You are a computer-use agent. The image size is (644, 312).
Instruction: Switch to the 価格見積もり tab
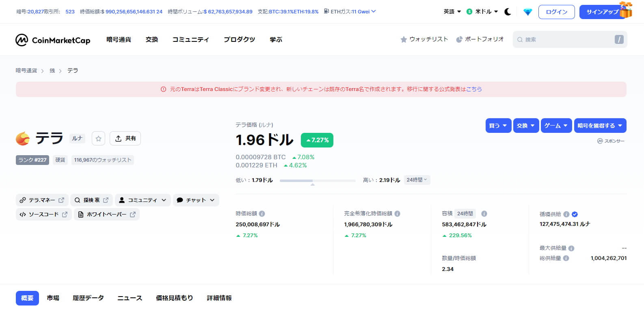(x=175, y=298)
